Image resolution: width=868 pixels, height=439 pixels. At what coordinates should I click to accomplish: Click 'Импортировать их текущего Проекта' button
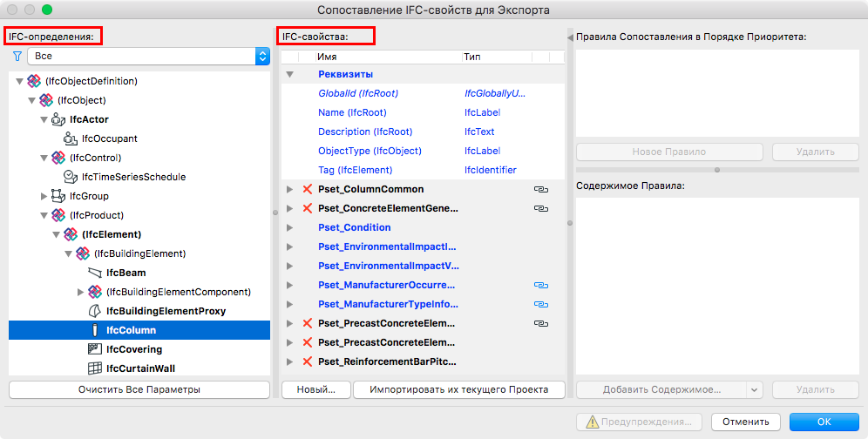[458, 389]
